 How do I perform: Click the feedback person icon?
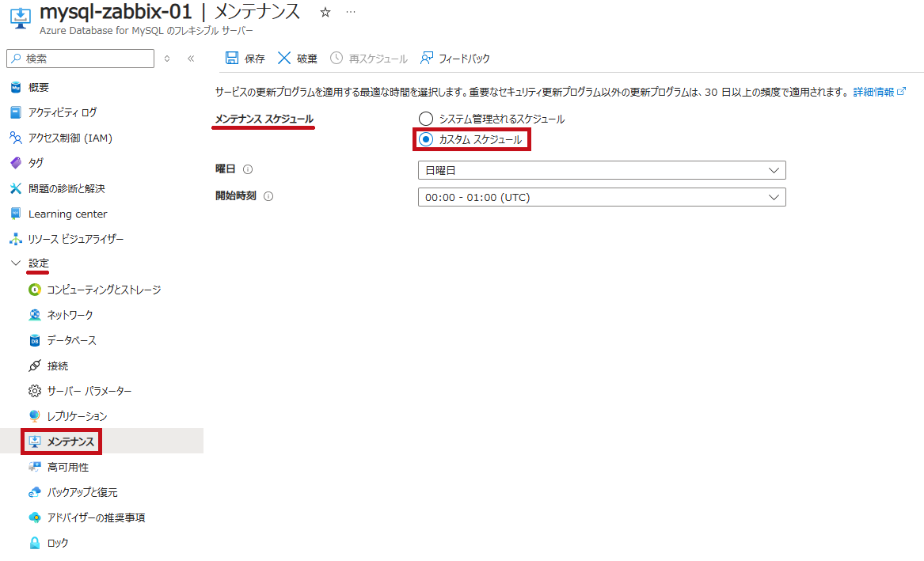click(426, 58)
